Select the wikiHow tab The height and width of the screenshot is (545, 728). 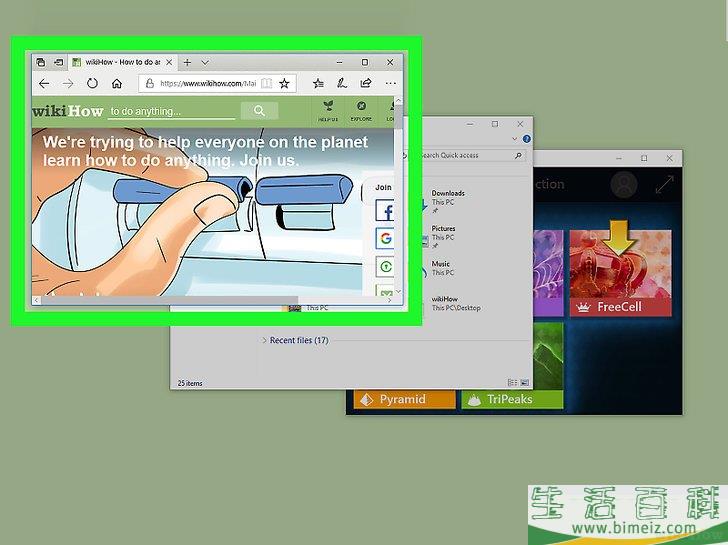tap(123, 62)
